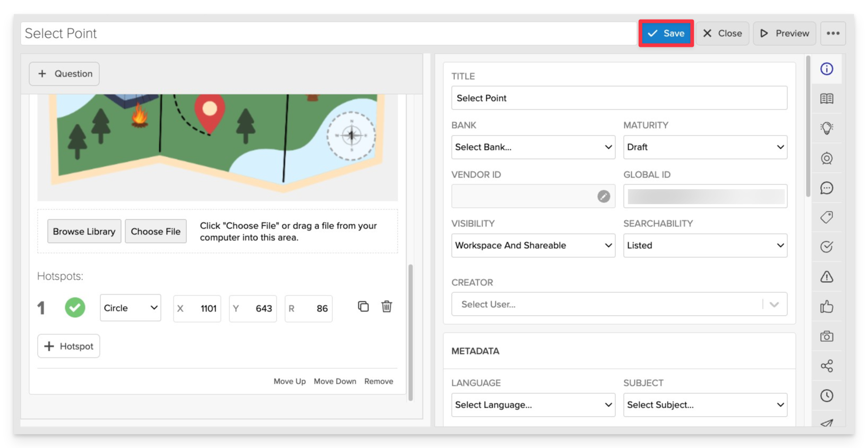868x448 pixels.
Task: Click the compass circle on the map
Action: pyautogui.click(x=351, y=136)
